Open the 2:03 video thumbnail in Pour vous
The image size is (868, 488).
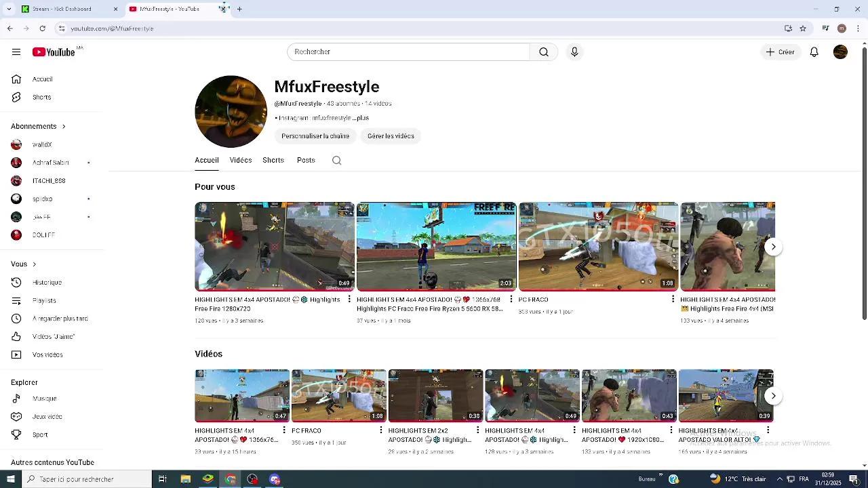tap(436, 246)
